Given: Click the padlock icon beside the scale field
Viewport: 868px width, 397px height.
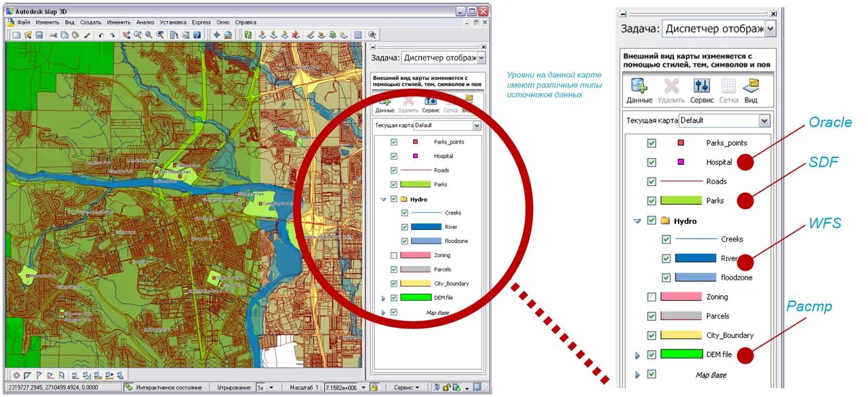Looking at the screenshot, I should [374, 387].
